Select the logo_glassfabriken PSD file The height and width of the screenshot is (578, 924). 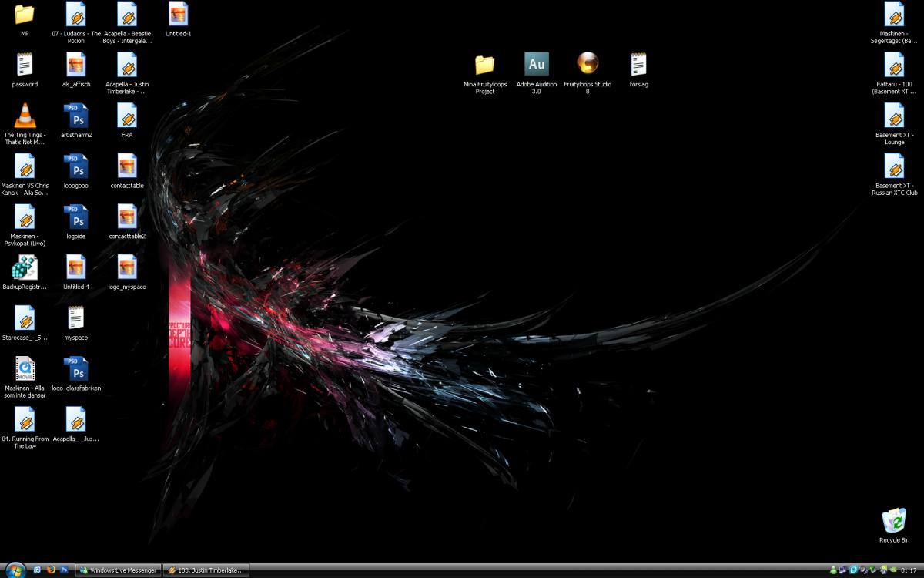[75, 368]
